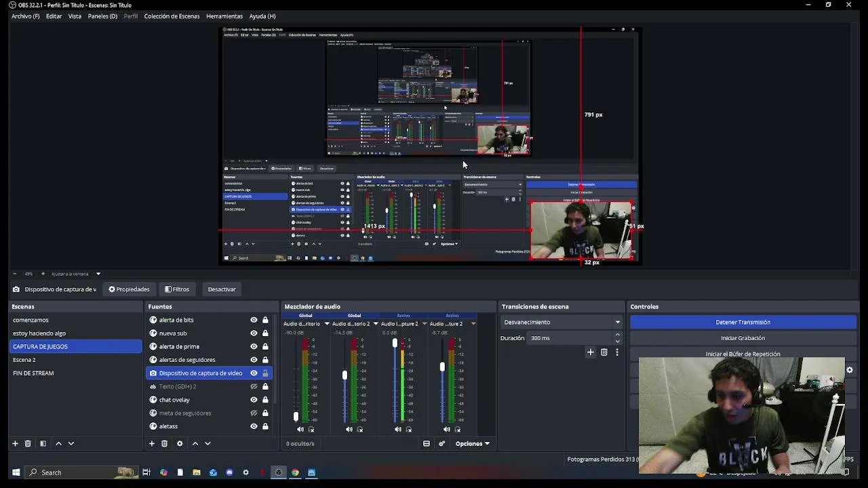Open Filtros for selected source
The width and height of the screenshot is (868, 488).
(177, 289)
